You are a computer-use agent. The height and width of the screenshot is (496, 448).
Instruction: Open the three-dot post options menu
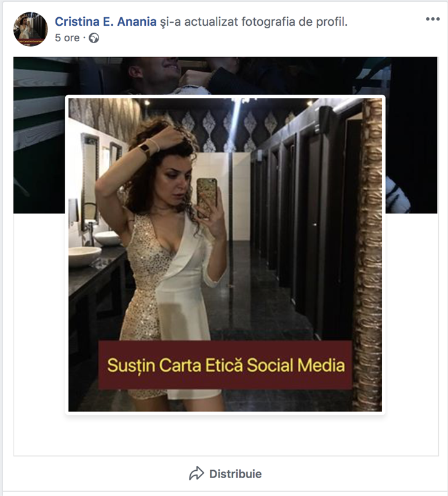pyautogui.click(x=433, y=19)
